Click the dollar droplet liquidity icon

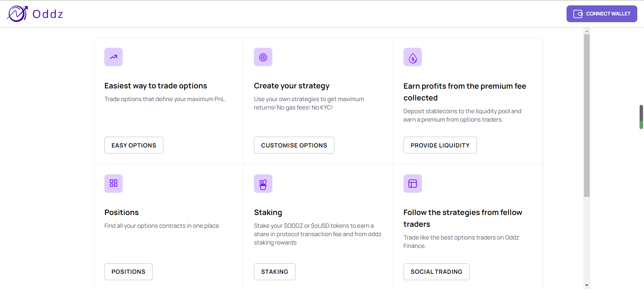413,57
